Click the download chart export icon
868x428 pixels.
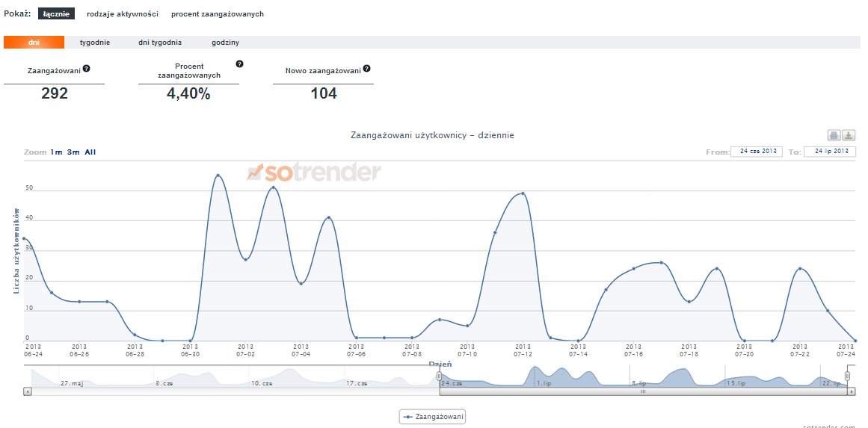pyautogui.click(x=849, y=135)
